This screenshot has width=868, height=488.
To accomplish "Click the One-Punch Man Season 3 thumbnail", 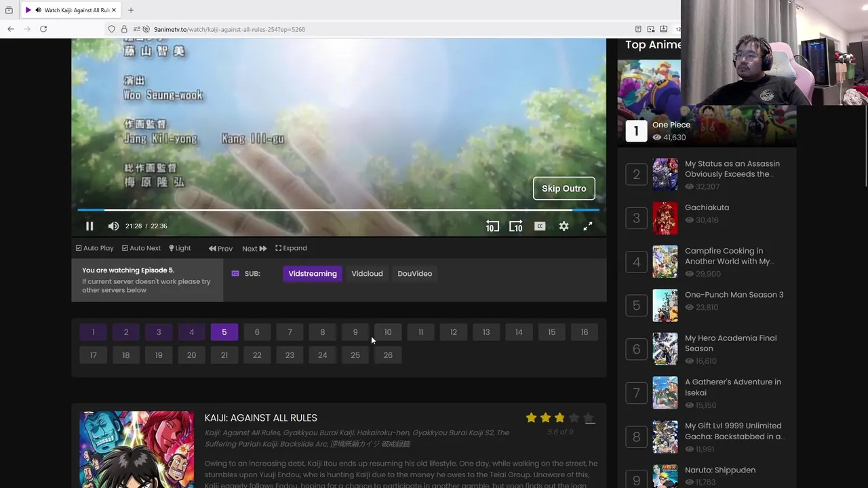I will [x=665, y=306].
